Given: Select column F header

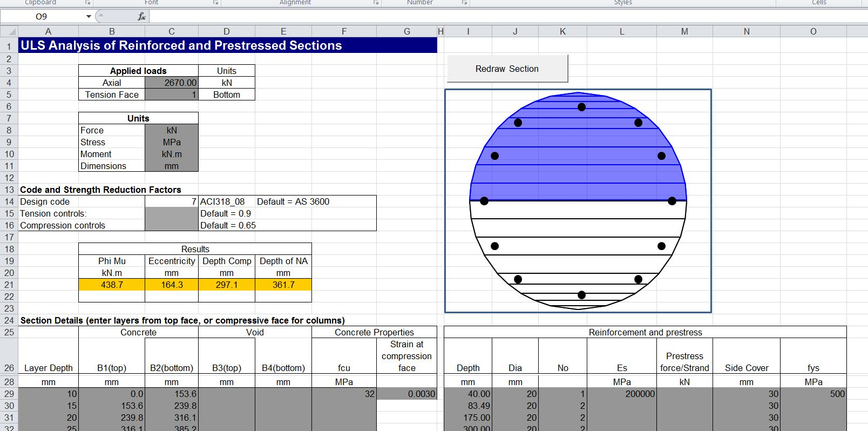Looking at the screenshot, I should (344, 31).
